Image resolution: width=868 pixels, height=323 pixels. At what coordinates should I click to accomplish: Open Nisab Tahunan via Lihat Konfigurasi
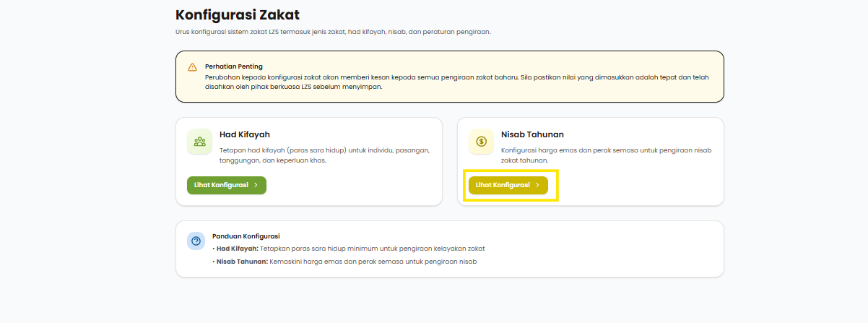pyautogui.click(x=508, y=185)
